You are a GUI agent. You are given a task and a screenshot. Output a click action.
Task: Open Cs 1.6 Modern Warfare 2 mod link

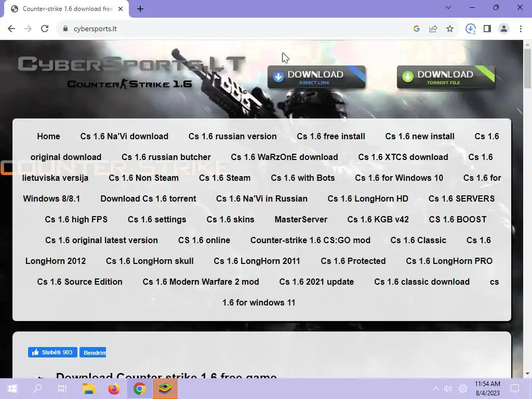click(x=201, y=282)
